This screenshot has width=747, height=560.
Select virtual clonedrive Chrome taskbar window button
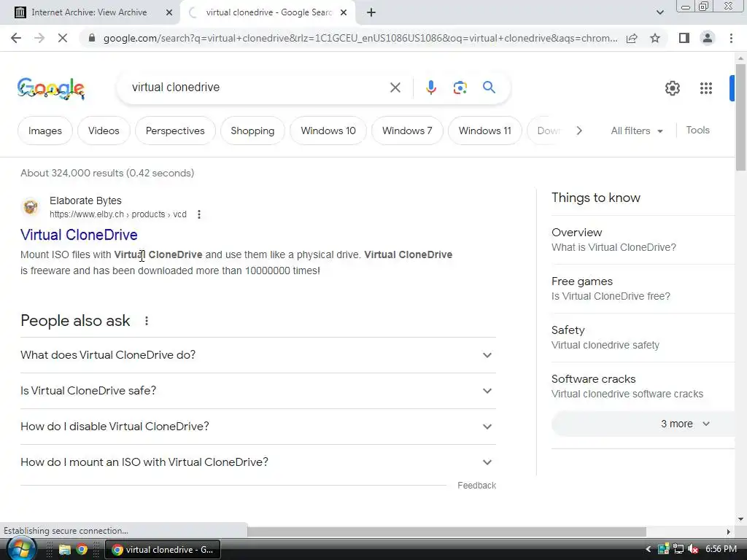(x=162, y=550)
